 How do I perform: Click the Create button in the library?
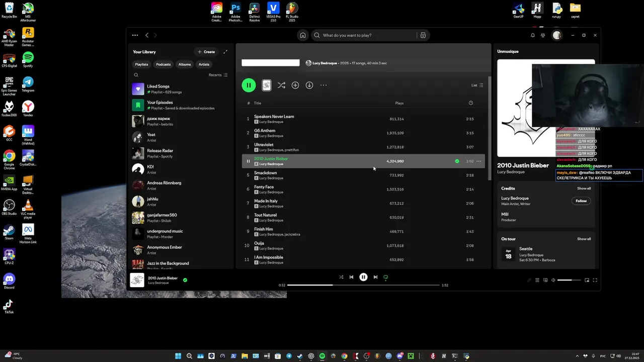pos(206,52)
